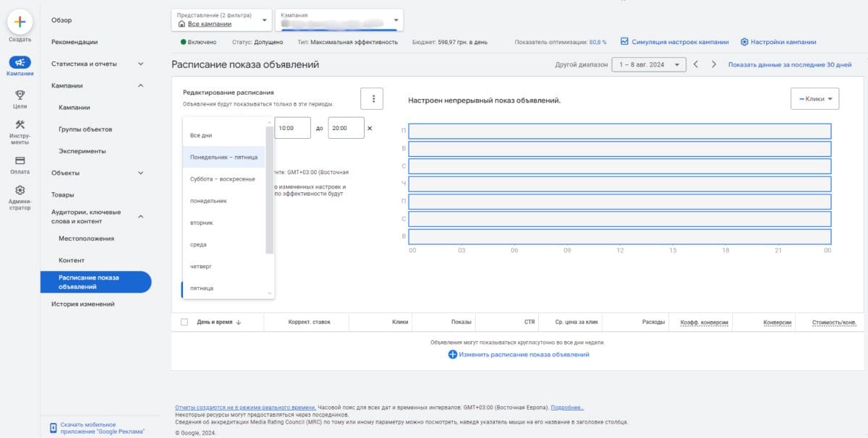Click Симуляция настроек кампании link
The width and height of the screenshot is (868, 438).
[x=680, y=42]
